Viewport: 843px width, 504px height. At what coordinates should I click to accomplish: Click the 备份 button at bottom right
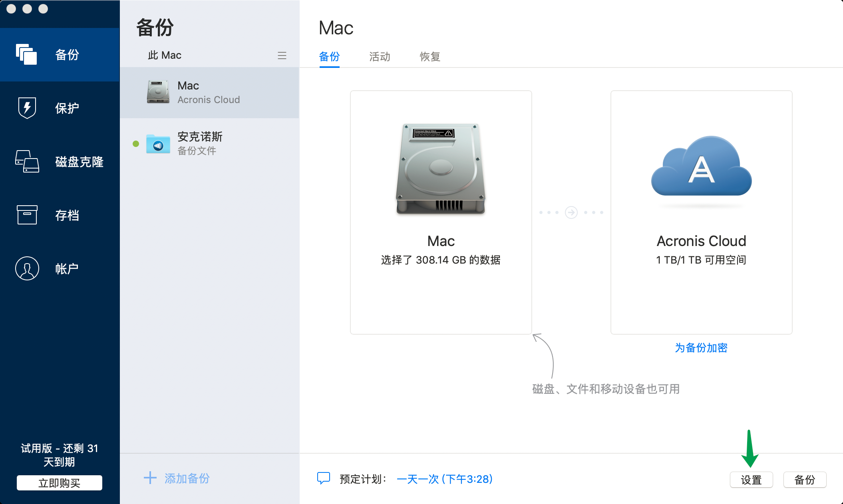[805, 480]
